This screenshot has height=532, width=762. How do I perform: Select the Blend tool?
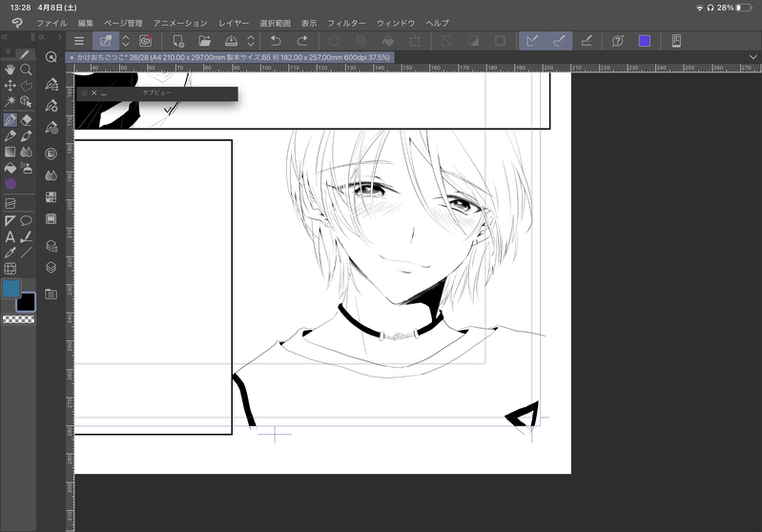click(x=27, y=153)
